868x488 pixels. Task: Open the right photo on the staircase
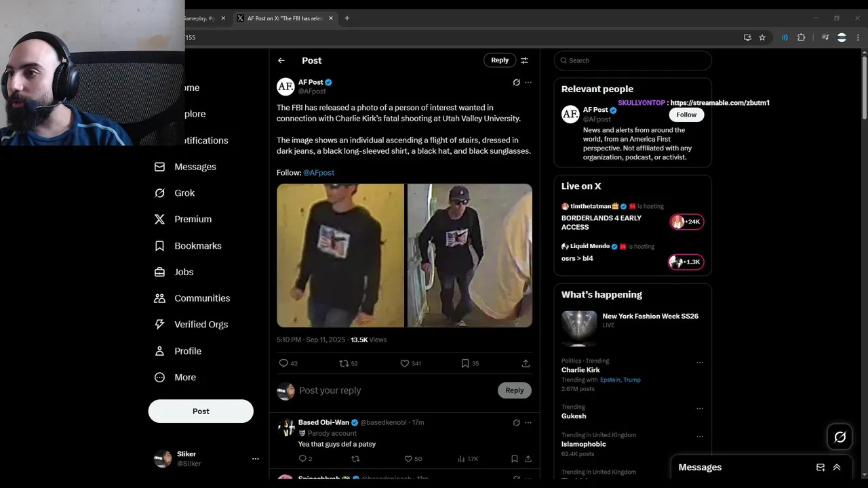coord(469,256)
